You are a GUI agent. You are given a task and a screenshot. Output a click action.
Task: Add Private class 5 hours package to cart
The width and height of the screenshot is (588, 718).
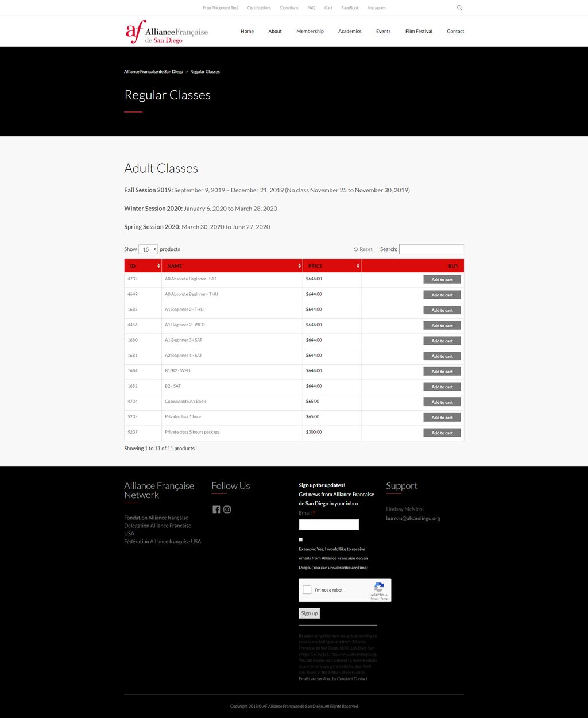(442, 433)
